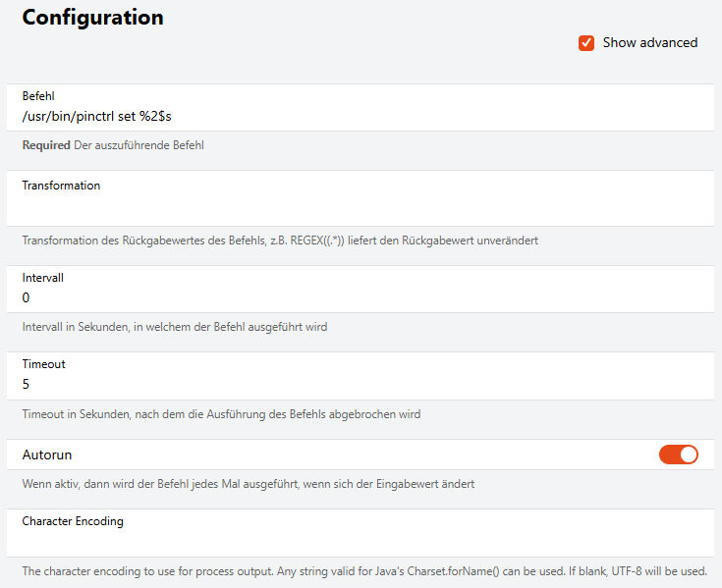Click the Timeout in Sekunden description
Viewport: 722px width, 588px height.
click(221, 414)
